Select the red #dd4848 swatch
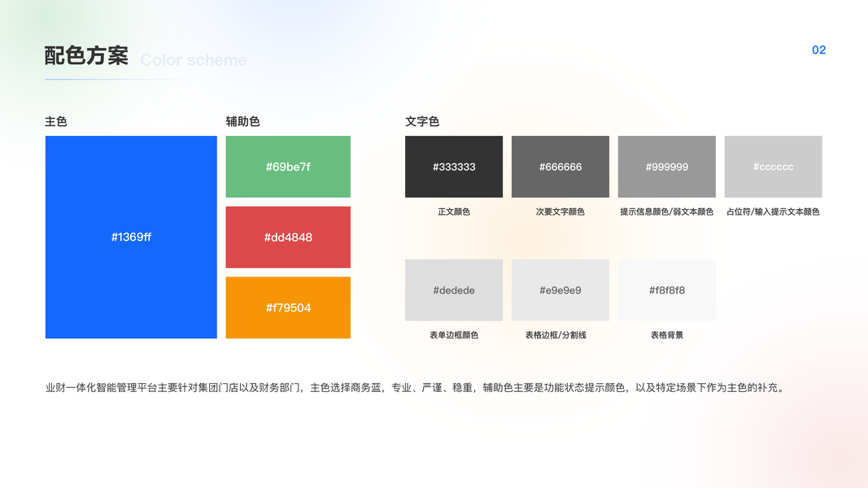 click(288, 237)
